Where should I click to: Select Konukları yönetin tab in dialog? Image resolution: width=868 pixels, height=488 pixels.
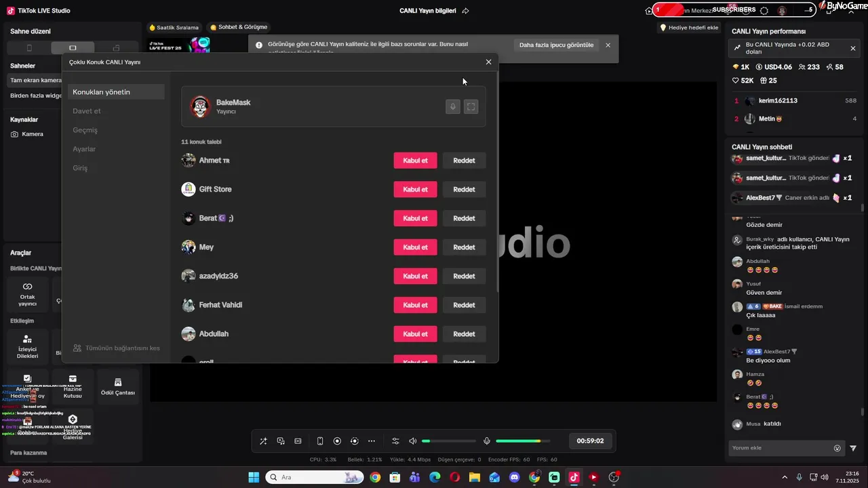(x=116, y=92)
